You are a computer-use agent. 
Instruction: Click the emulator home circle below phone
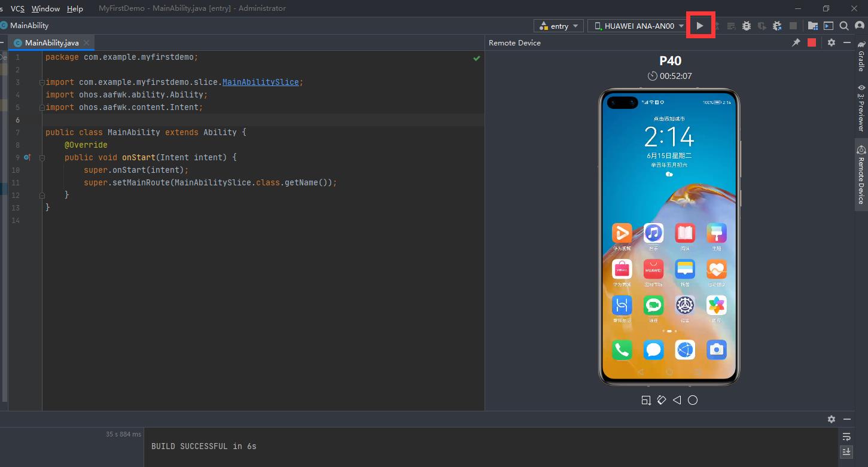693,400
